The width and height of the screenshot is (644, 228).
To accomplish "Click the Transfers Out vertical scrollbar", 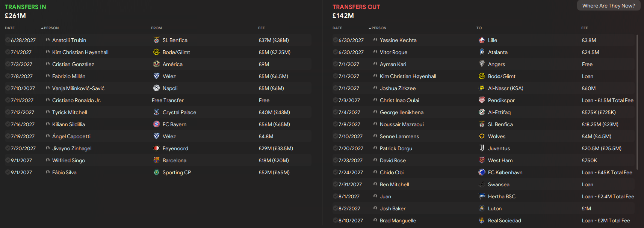I will pyautogui.click(x=637, y=101).
